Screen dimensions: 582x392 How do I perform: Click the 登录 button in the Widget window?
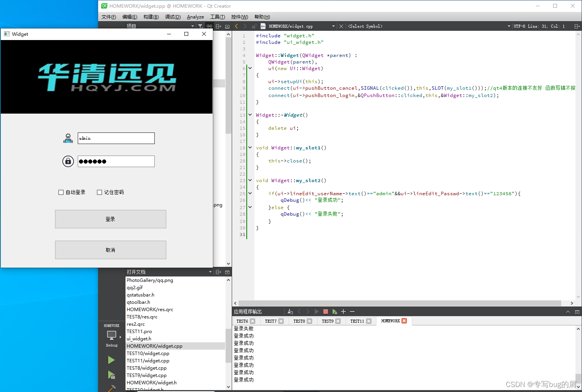110,219
